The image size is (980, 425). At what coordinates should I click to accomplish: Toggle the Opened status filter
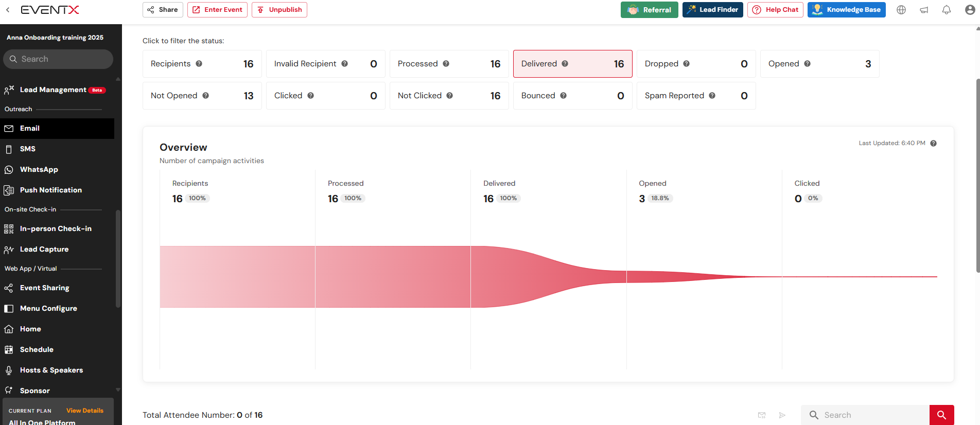[819, 64]
